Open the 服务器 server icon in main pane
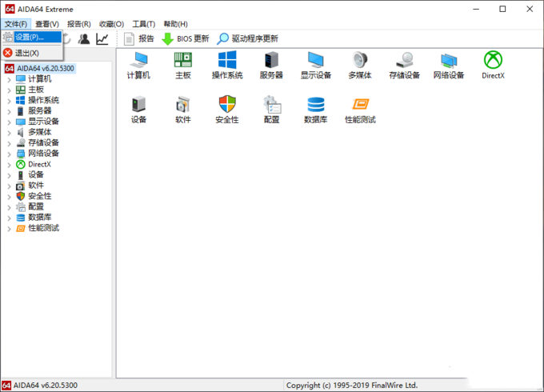Viewport: 544px width, 392px height. point(271,66)
